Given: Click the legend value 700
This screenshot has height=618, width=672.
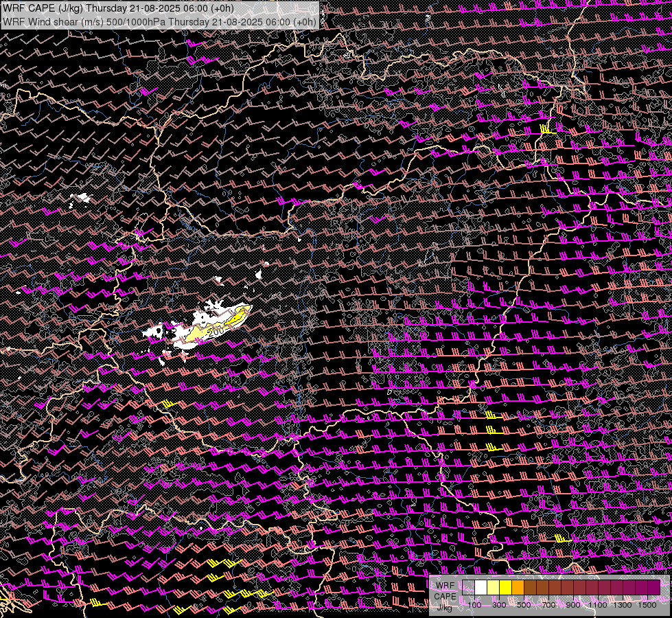Looking at the screenshot, I should click(548, 605).
